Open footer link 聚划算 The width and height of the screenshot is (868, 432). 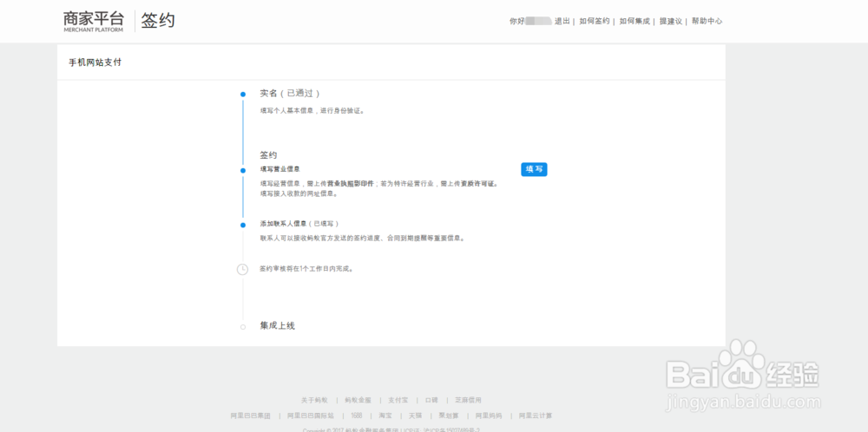point(449,416)
